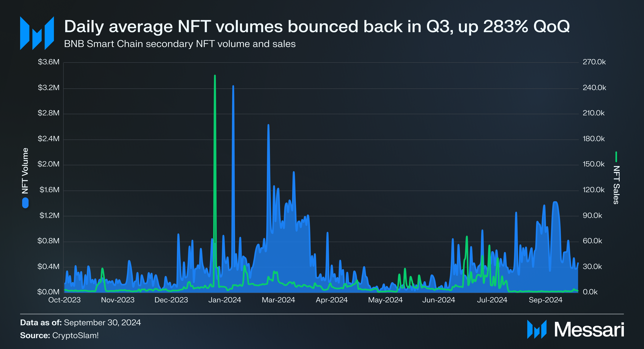Click the BNB Smart Chain subtitle
Screen dimensions: 644x349
point(180,44)
